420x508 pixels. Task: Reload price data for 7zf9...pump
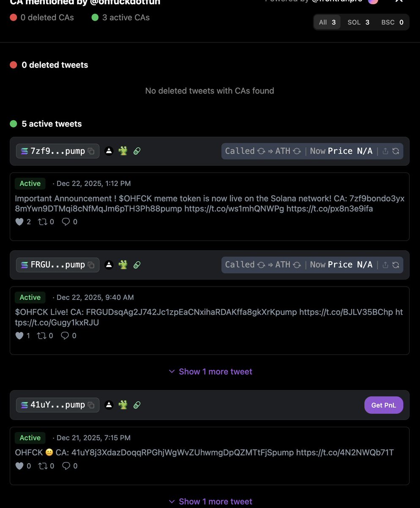[x=395, y=151]
